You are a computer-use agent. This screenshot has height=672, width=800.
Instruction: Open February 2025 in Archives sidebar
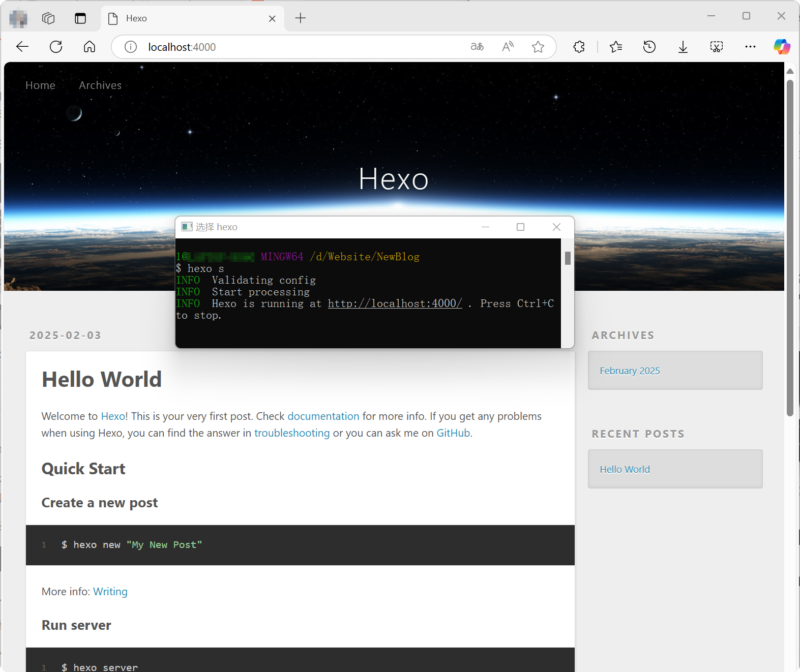[630, 371]
